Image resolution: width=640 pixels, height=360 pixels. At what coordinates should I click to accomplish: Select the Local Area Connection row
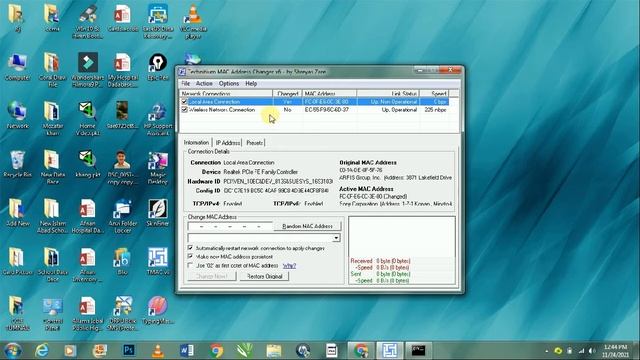[314, 102]
